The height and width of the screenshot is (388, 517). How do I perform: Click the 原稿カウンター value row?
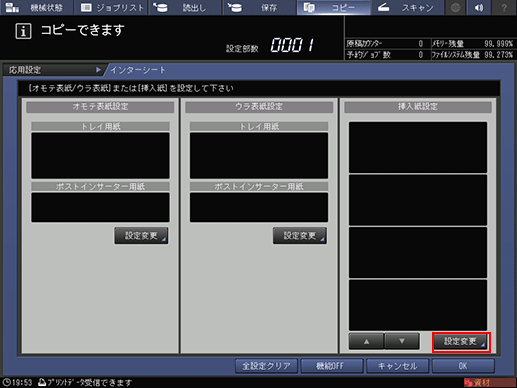387,44
